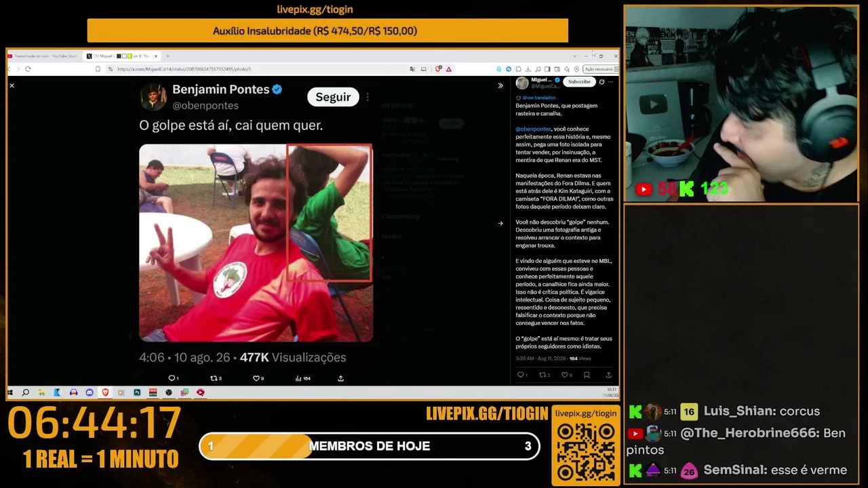Collapse the side panel with double chevron
Viewport: 868px width, 488px height.
[x=500, y=85]
